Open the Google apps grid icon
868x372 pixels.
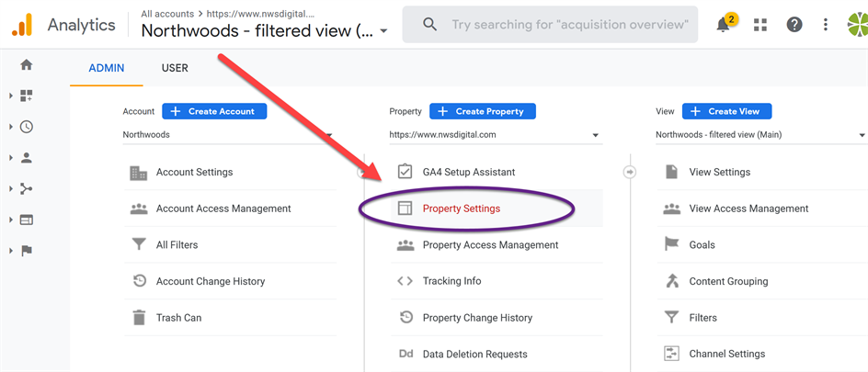[760, 24]
